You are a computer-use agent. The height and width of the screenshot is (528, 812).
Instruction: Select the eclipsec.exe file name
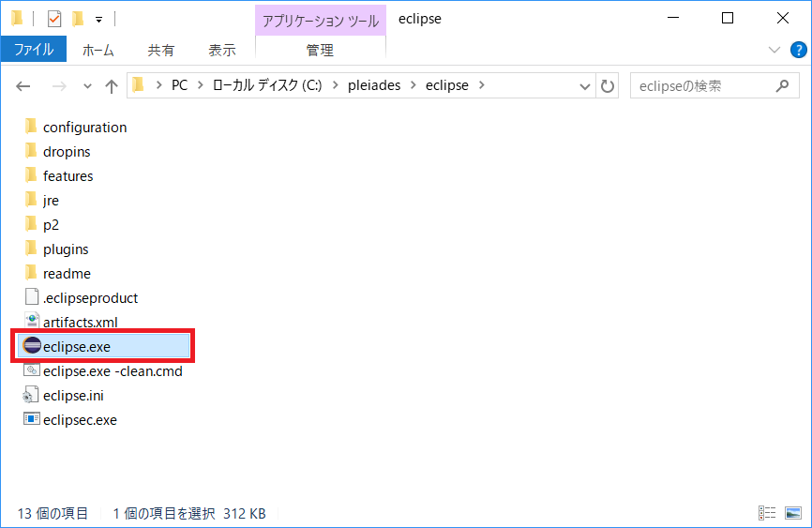coord(80,420)
